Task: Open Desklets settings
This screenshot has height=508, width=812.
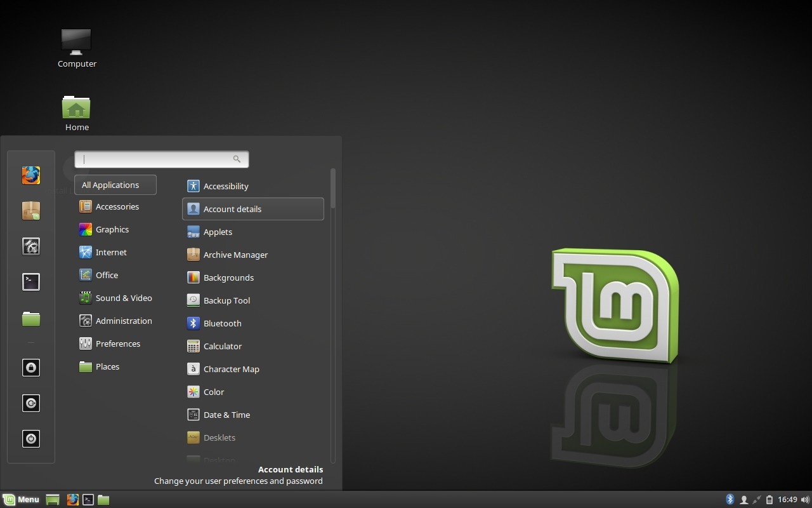Action: tap(253, 438)
